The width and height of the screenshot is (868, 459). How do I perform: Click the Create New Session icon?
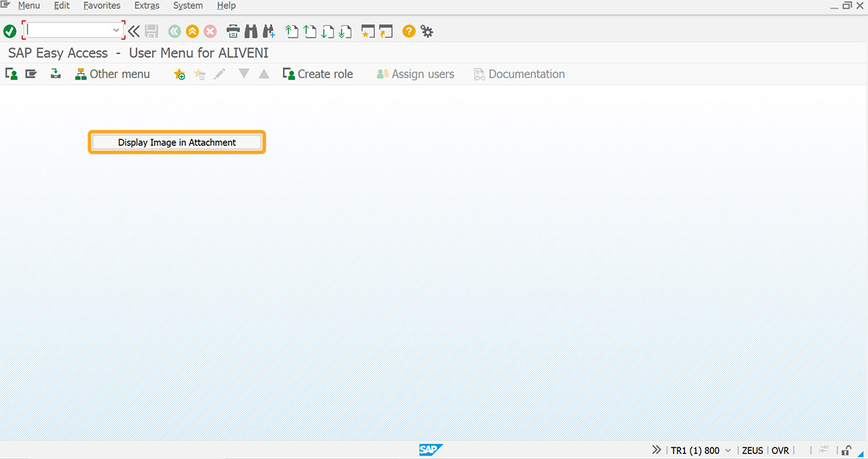(x=368, y=31)
